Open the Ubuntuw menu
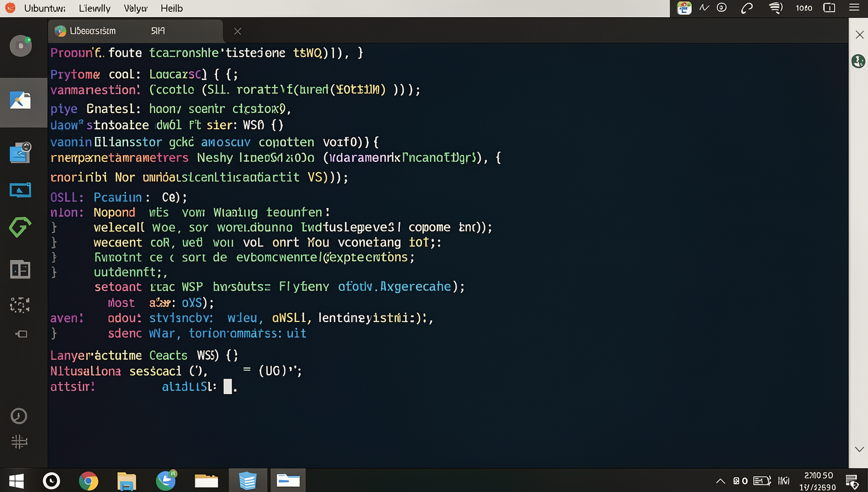868x492 pixels. [45, 8]
